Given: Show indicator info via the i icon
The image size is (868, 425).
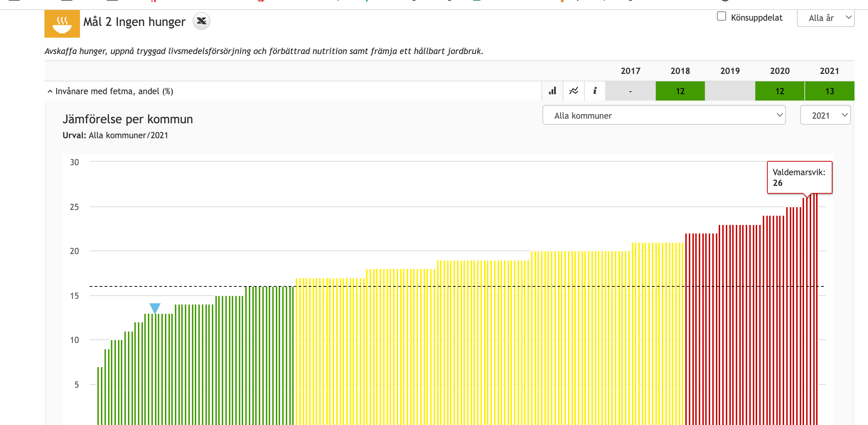Looking at the screenshot, I should pyautogui.click(x=595, y=91).
